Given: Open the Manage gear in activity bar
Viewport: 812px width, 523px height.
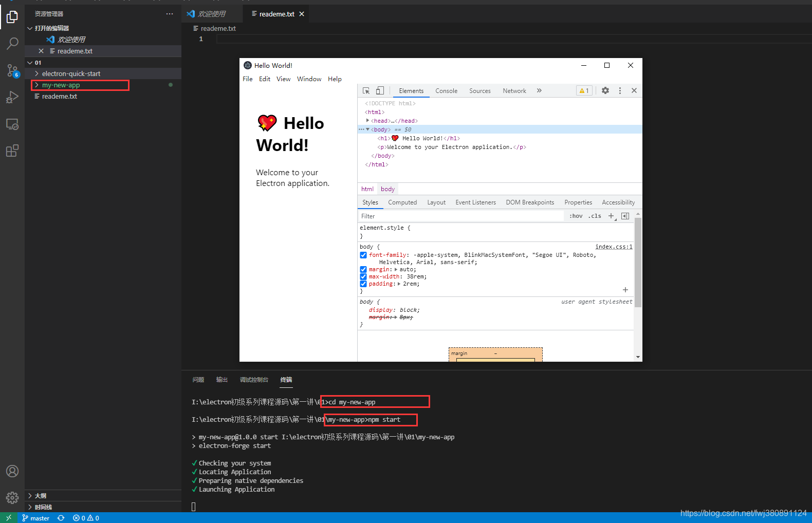Looking at the screenshot, I should tap(12, 497).
